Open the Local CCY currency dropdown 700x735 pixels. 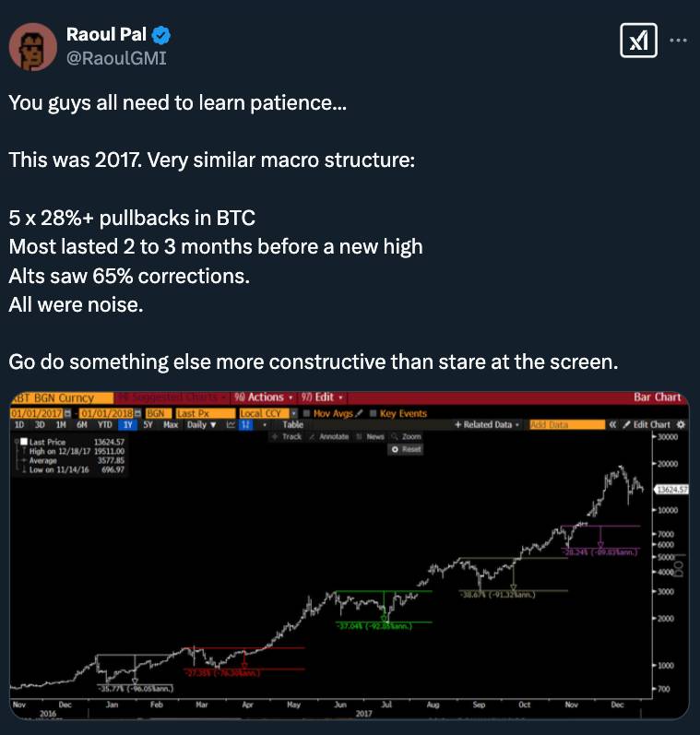pyautogui.click(x=268, y=413)
